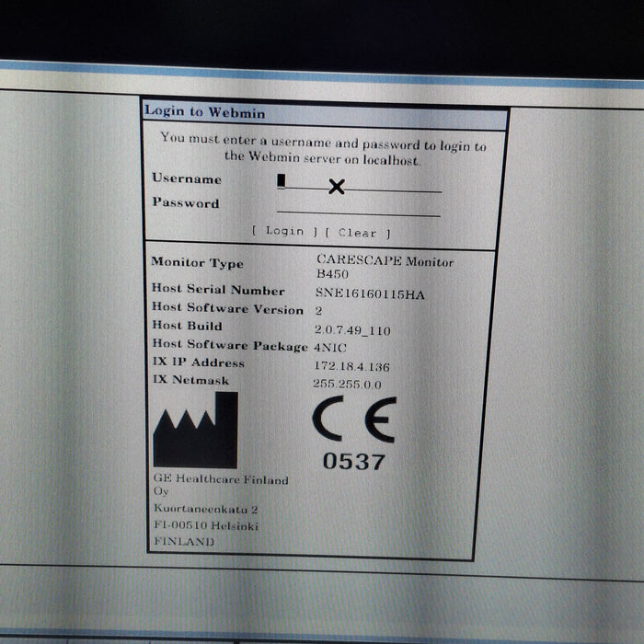The height and width of the screenshot is (644, 644).
Task: Click the [ Login ] button
Action: tap(284, 231)
